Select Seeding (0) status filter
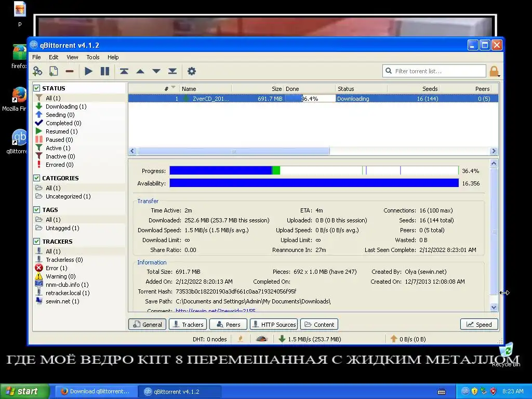 (x=60, y=115)
